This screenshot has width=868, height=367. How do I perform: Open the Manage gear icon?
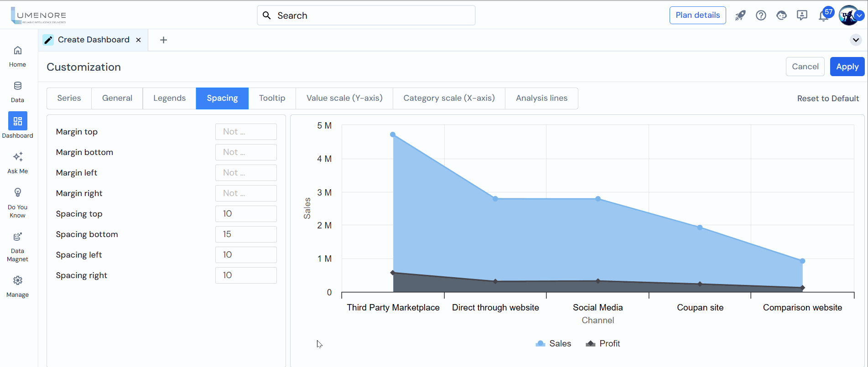(17, 280)
